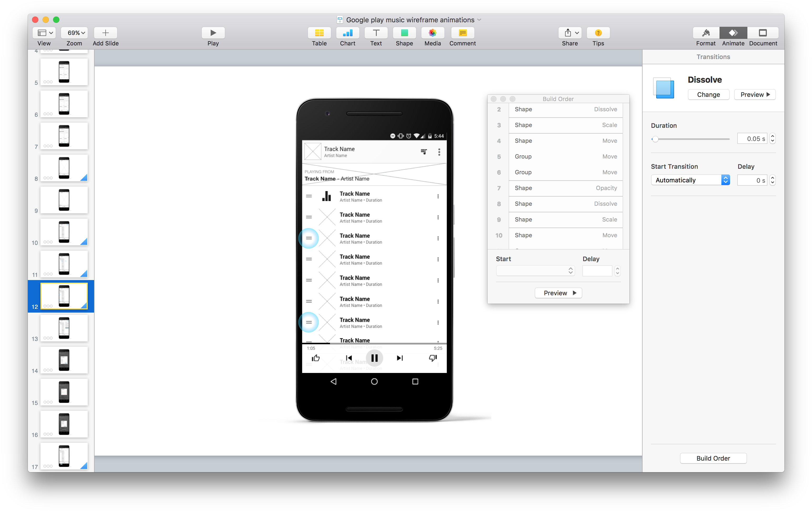Viewport: 812px width, 511px height.
Task: Edit the Duration 0.05 s field
Action: [752, 139]
